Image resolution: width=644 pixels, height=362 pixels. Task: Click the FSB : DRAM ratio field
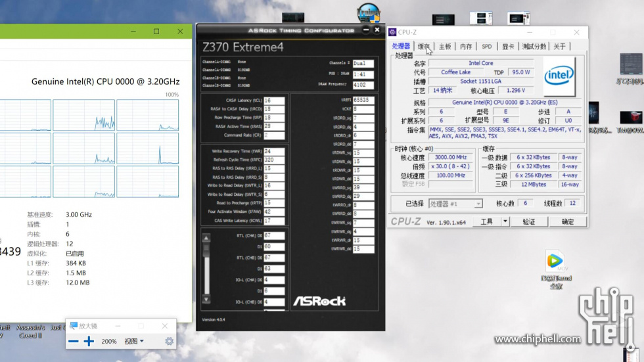pos(363,74)
